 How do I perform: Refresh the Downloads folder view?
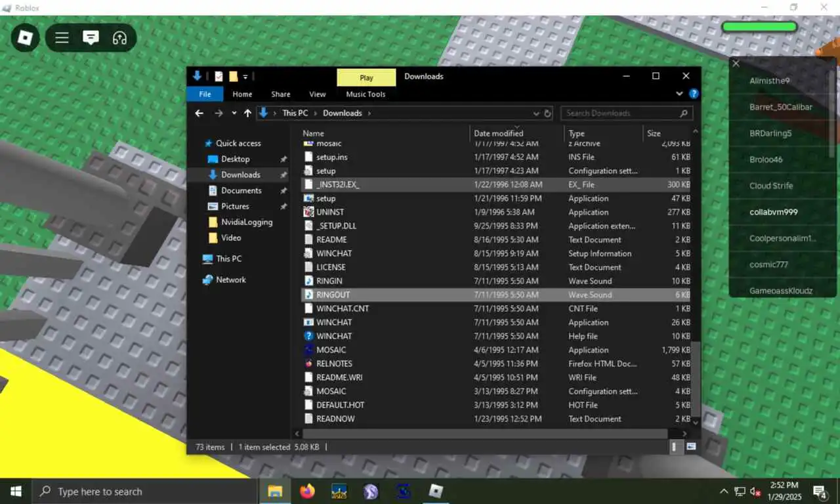coord(548,113)
